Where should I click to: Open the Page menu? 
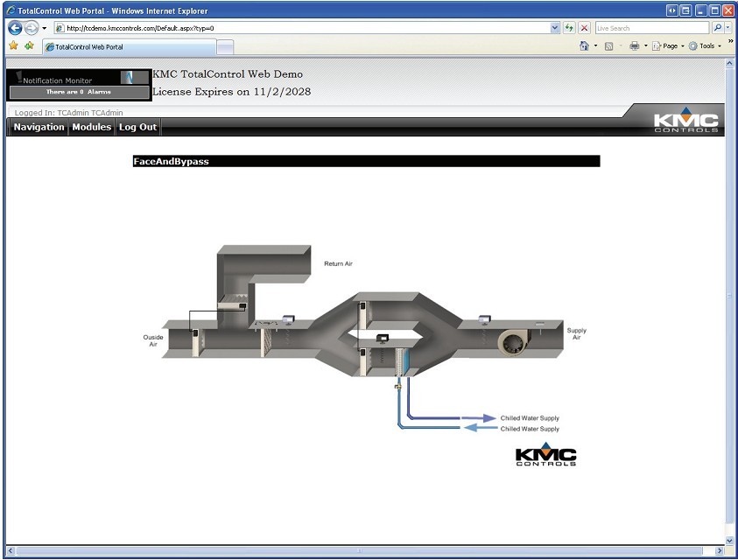668,46
